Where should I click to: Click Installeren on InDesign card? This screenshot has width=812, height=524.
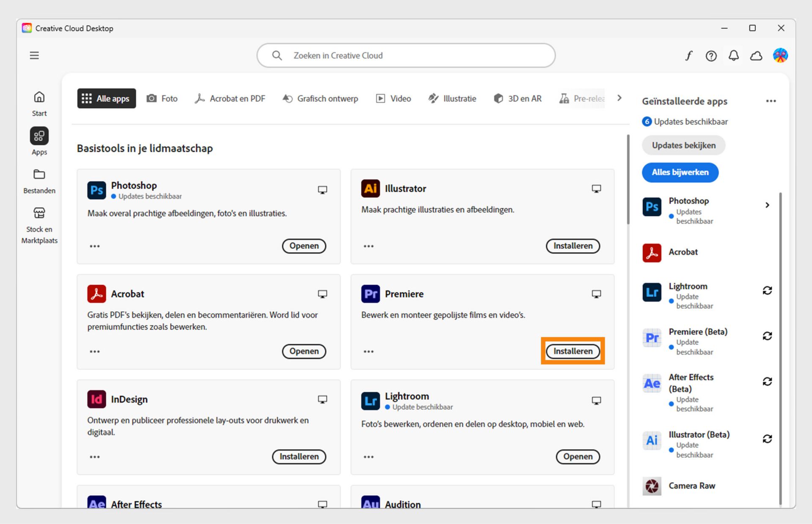(299, 456)
